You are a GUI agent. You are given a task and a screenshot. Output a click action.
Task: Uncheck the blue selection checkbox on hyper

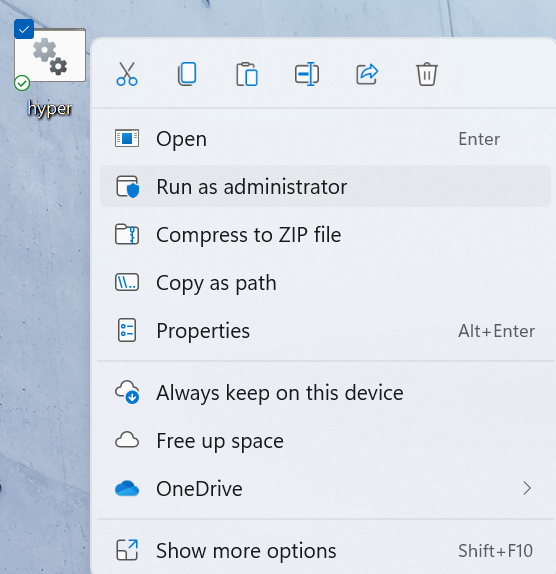pyautogui.click(x=24, y=29)
